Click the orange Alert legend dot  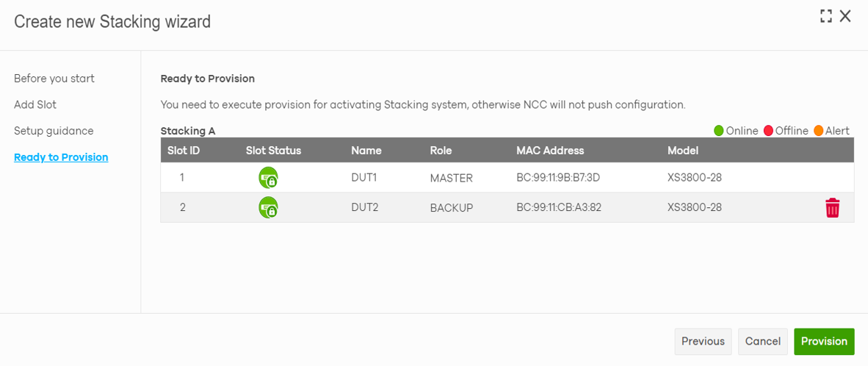click(817, 131)
